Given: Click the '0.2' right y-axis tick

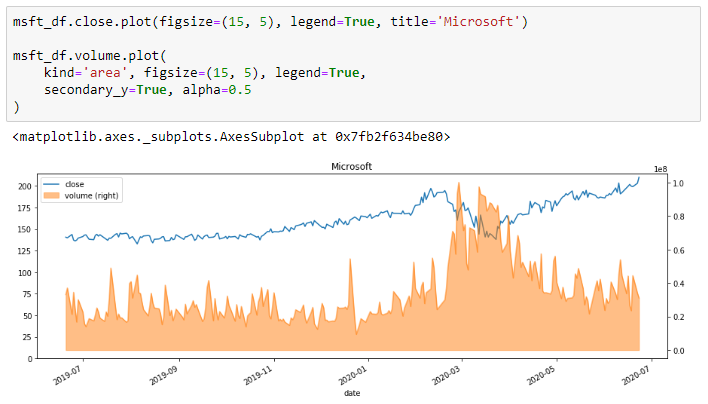Looking at the screenshot, I should point(678,317).
